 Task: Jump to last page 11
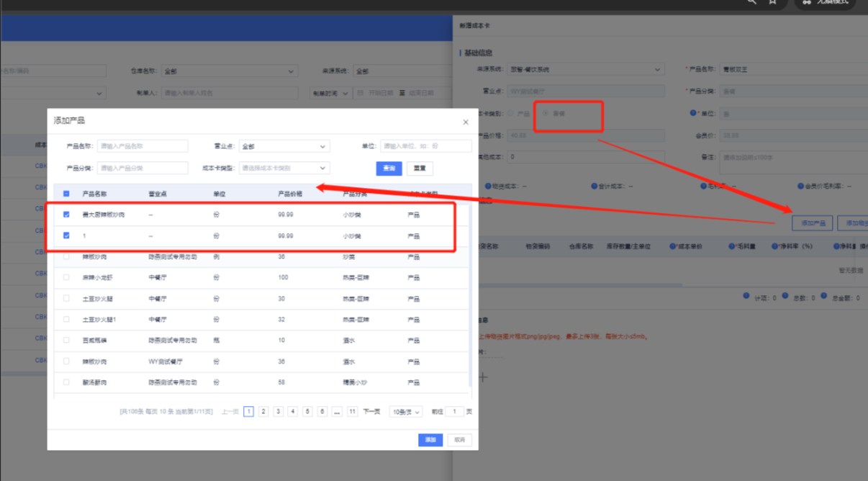[x=352, y=412]
